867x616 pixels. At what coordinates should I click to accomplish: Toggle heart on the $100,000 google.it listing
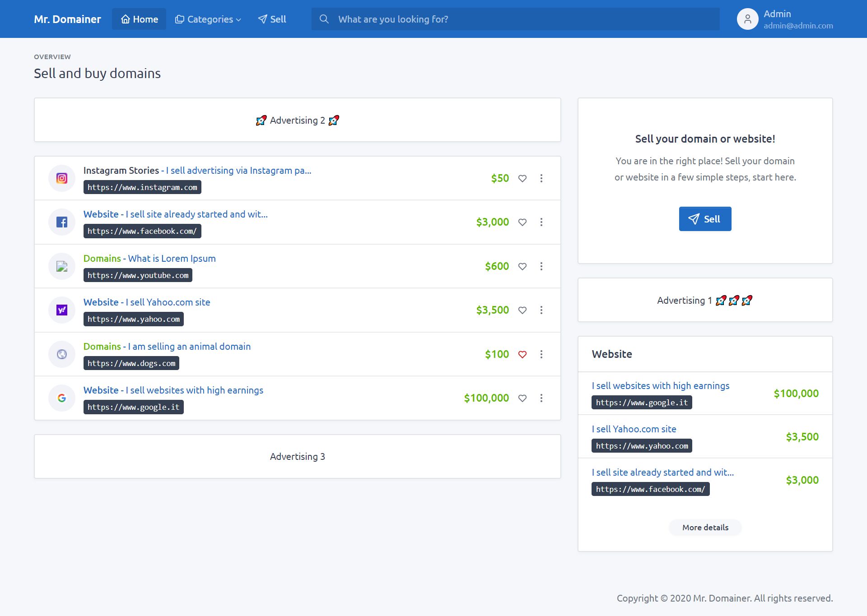[522, 398]
